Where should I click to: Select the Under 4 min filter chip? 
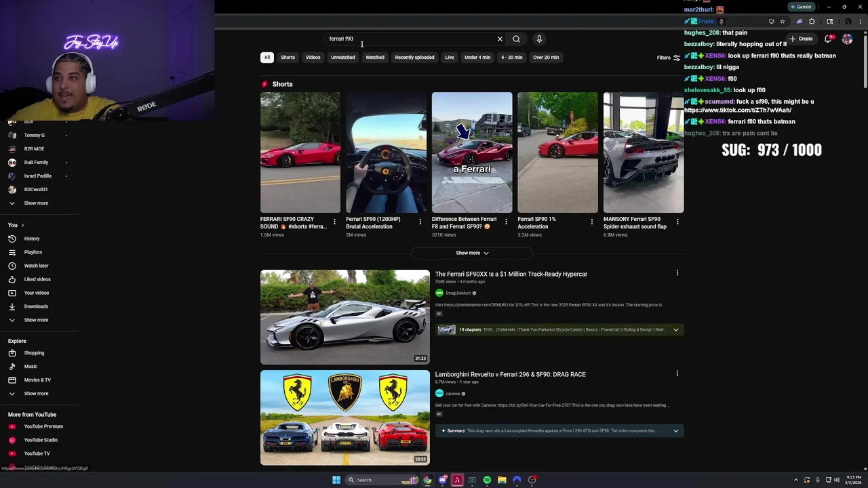pyautogui.click(x=477, y=57)
